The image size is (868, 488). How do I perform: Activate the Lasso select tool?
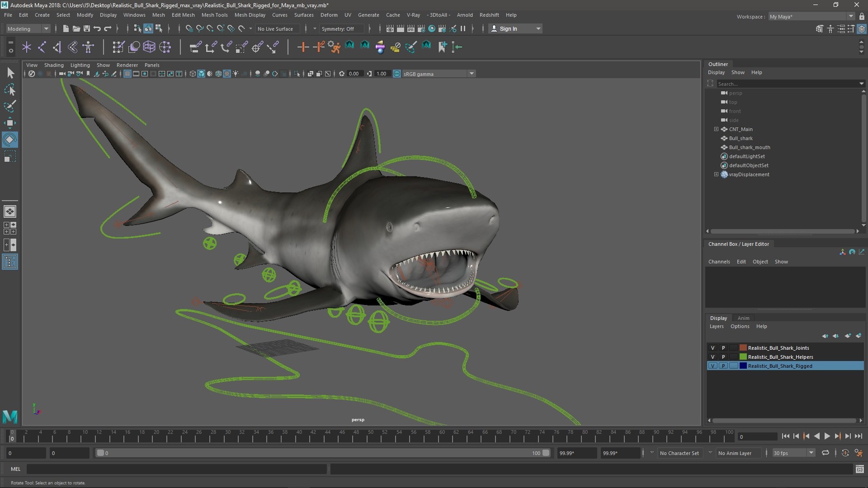point(10,90)
